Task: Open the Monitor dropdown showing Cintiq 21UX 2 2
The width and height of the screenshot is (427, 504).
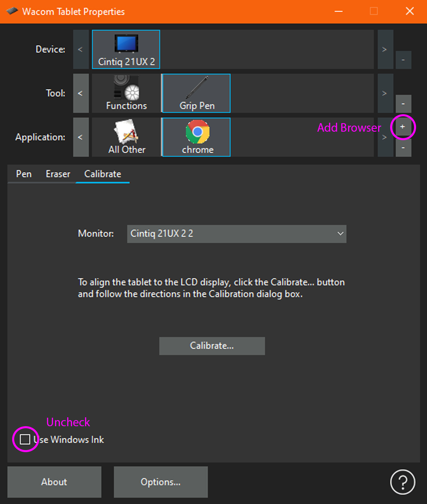Action: 236,234
